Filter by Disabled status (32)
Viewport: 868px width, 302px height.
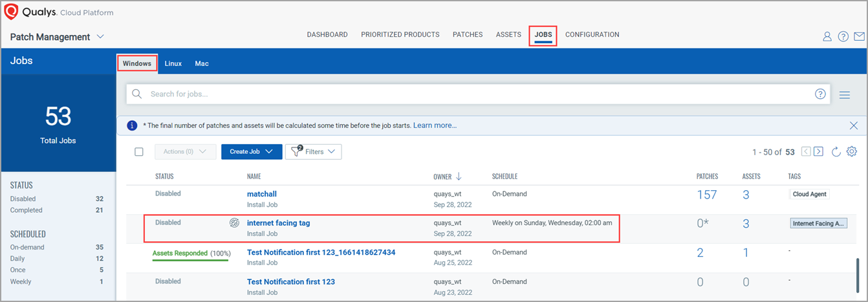click(x=57, y=199)
